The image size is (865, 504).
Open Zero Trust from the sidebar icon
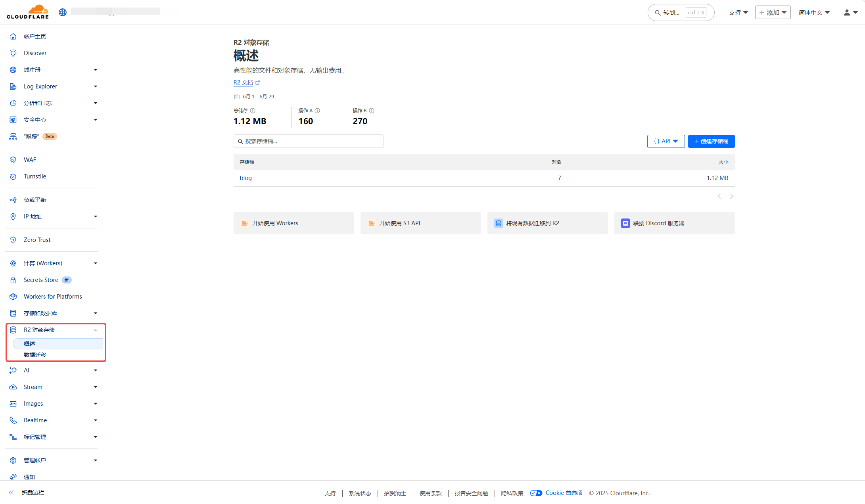pos(13,240)
